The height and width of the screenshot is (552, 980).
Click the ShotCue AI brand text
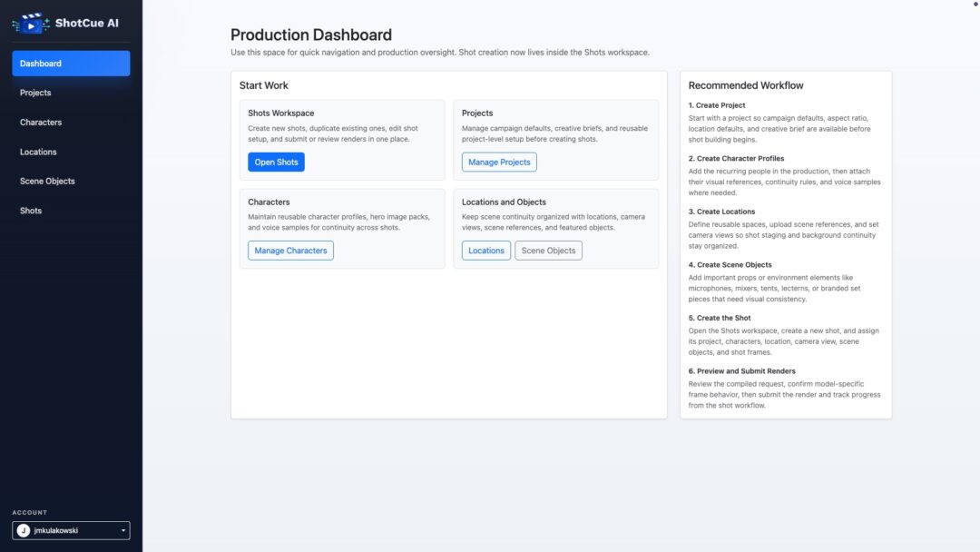pyautogui.click(x=87, y=23)
